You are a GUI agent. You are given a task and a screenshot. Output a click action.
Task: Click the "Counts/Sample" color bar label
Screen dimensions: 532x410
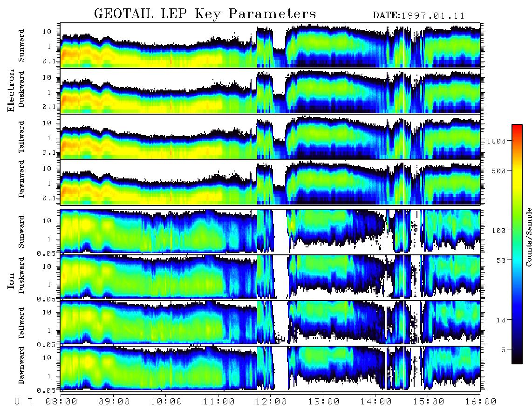528,237
